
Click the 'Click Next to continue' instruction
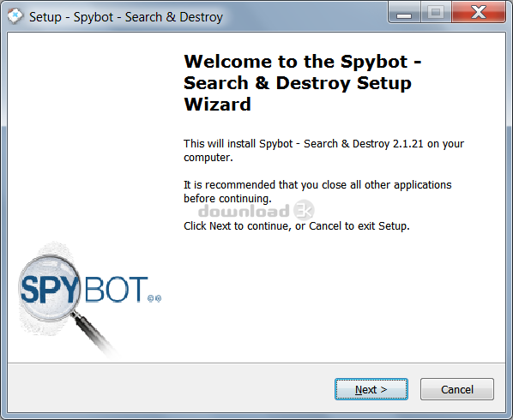(x=297, y=225)
